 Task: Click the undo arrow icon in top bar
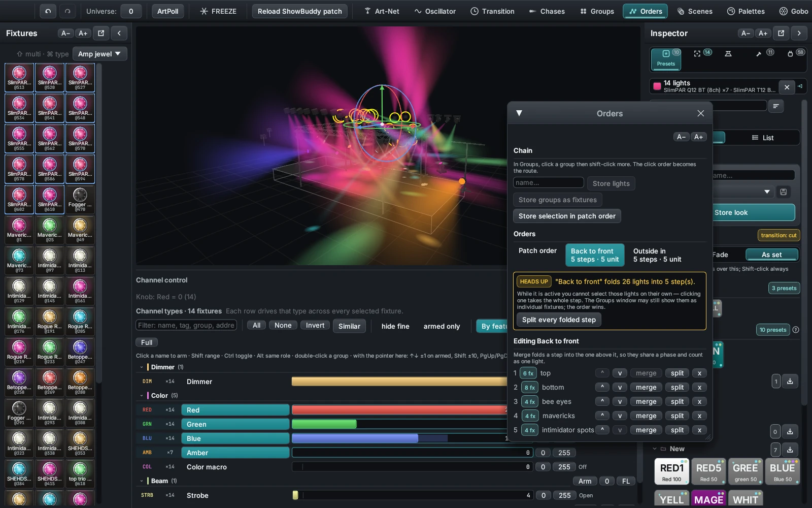48,11
